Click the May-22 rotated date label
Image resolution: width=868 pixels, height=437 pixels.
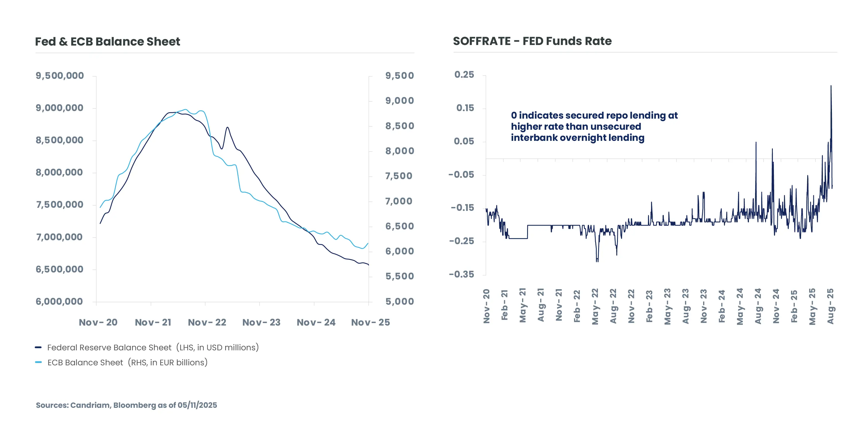[x=595, y=306]
